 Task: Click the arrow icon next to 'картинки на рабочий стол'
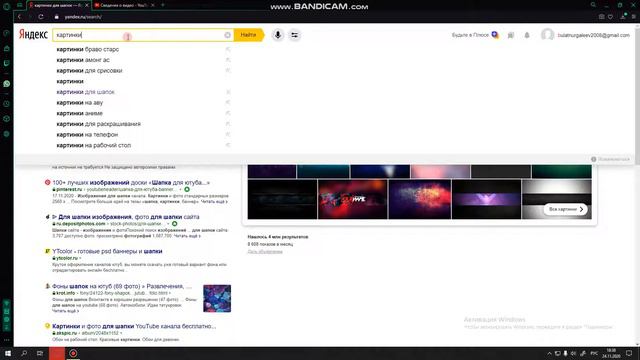tap(228, 145)
